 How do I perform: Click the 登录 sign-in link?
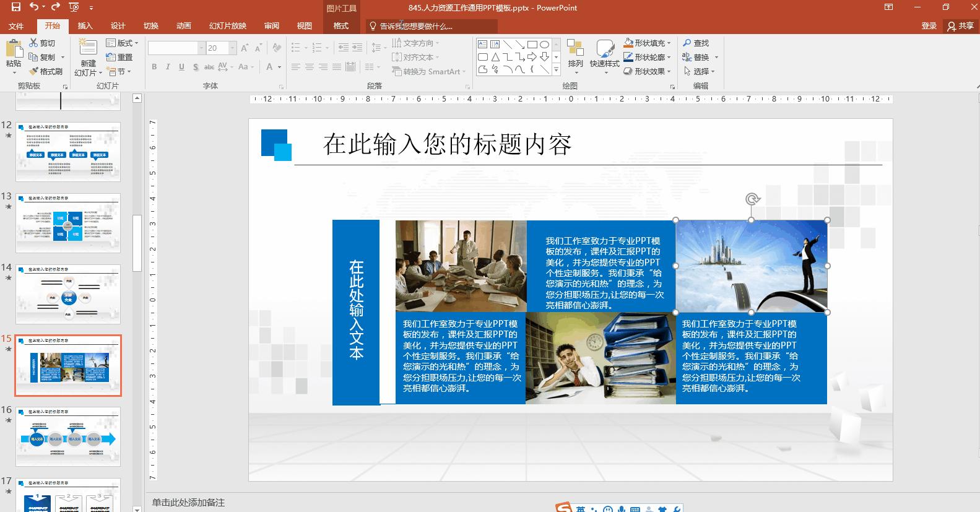tap(929, 25)
